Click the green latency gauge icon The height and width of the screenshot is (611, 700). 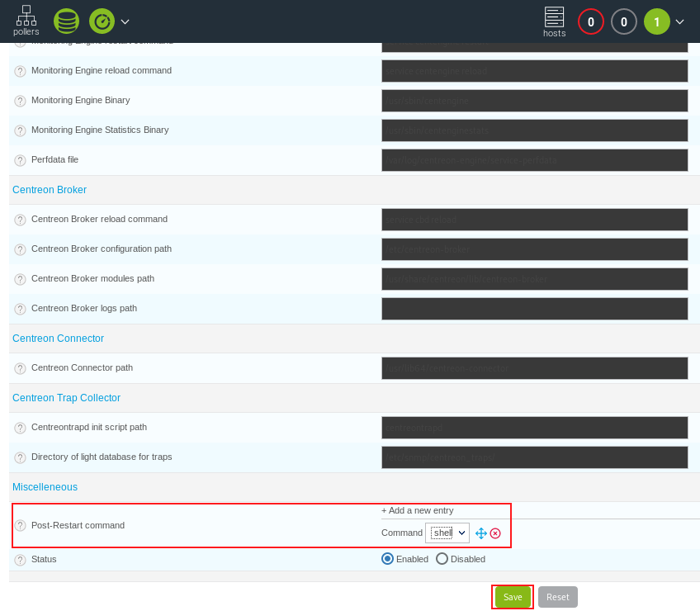[102, 21]
